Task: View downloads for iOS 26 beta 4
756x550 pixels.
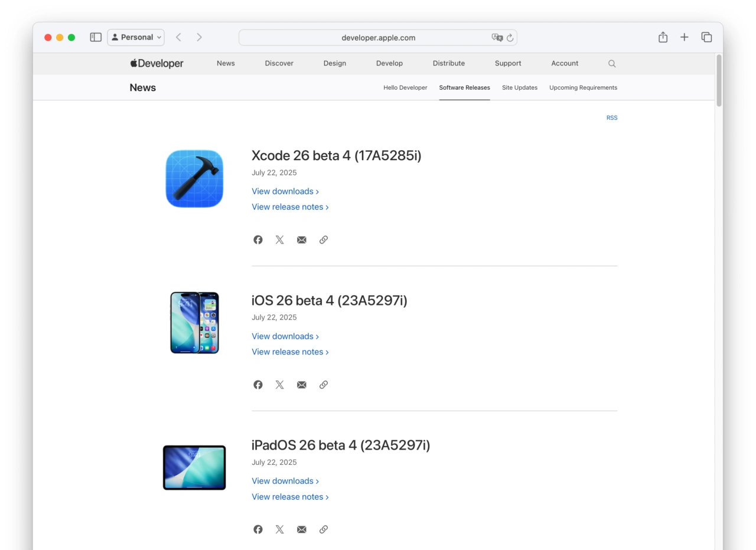Action: click(x=285, y=336)
